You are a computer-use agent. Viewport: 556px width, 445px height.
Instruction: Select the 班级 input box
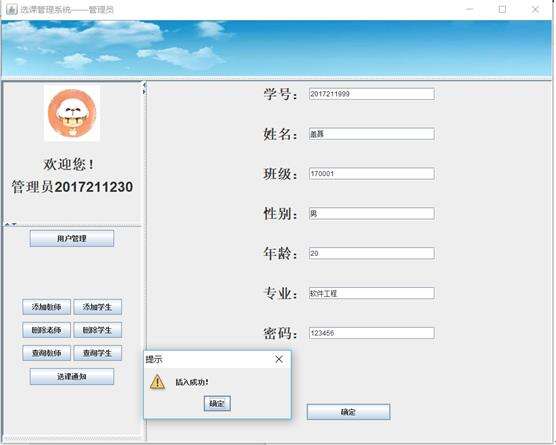[372, 174]
